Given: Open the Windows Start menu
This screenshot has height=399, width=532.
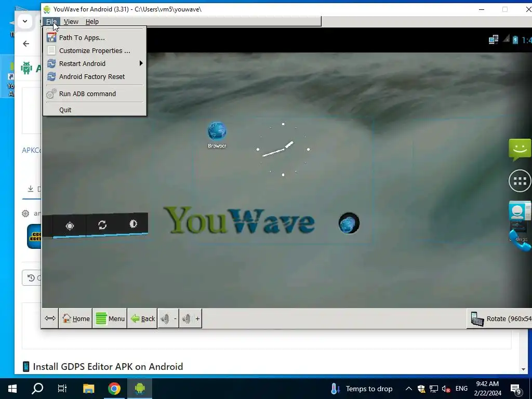Looking at the screenshot, I should pos(12,389).
